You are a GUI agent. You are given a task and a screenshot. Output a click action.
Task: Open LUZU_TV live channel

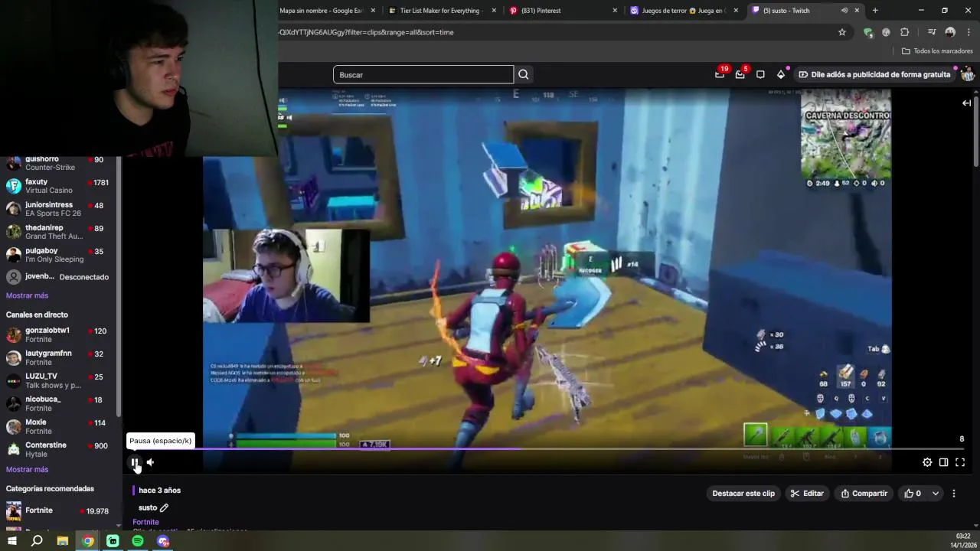[57, 380]
